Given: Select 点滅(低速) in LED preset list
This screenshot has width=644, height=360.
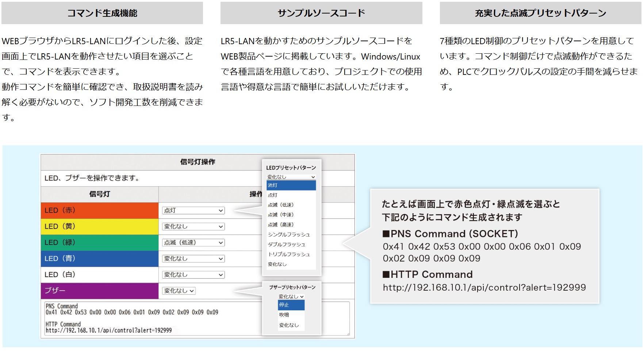Looking at the screenshot, I should (291, 205).
